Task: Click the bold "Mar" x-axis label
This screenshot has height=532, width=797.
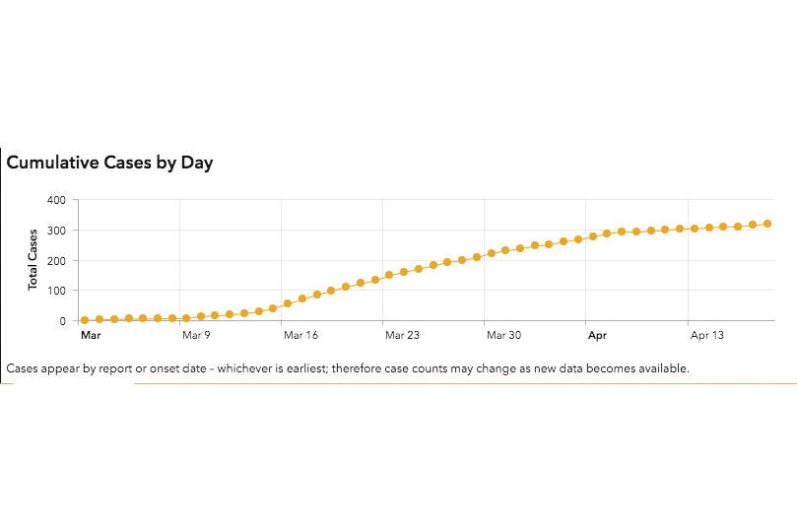Action: click(90, 336)
